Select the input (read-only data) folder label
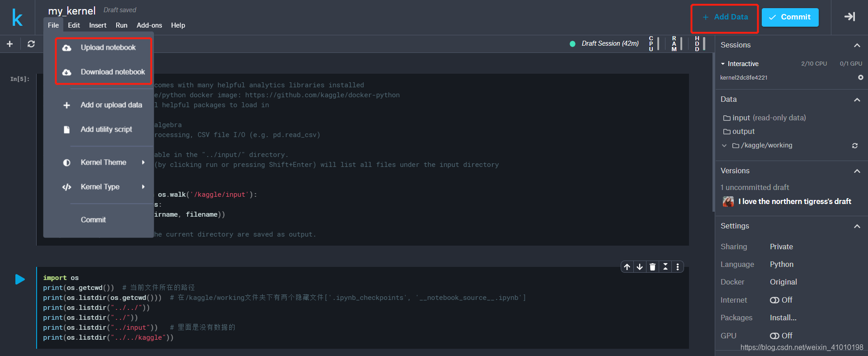Screen dimensions: 868x356 [769, 118]
